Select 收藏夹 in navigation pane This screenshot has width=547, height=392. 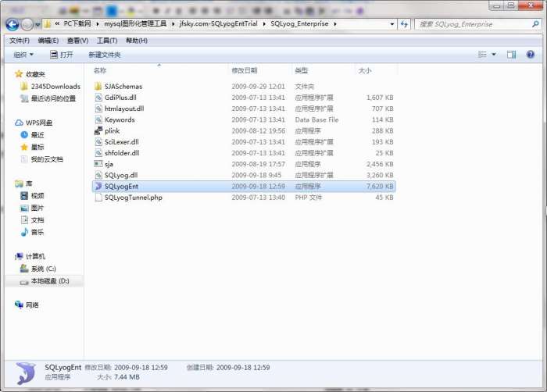point(30,74)
